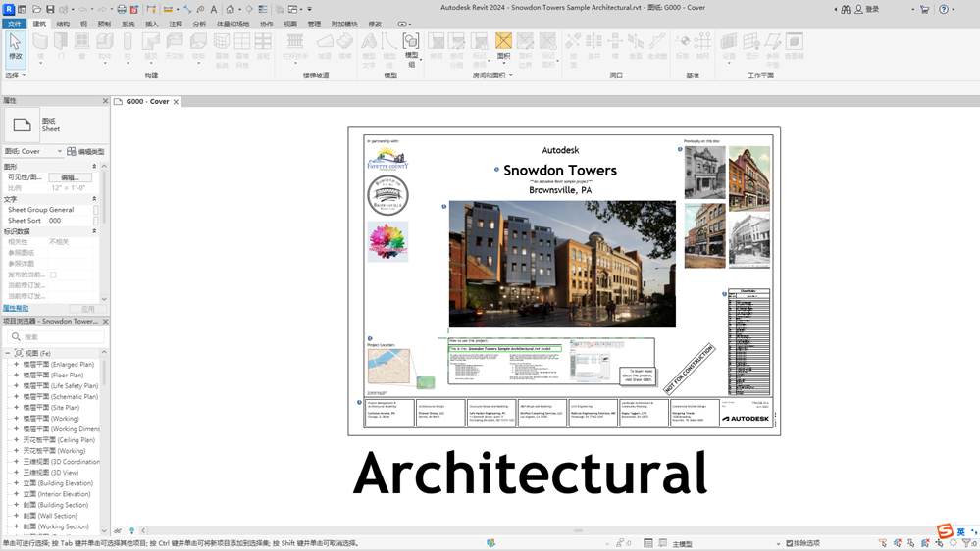Image resolution: width=980 pixels, height=551 pixels.
Task: Select the Ceiling (天花板) tool
Action: click(175, 47)
